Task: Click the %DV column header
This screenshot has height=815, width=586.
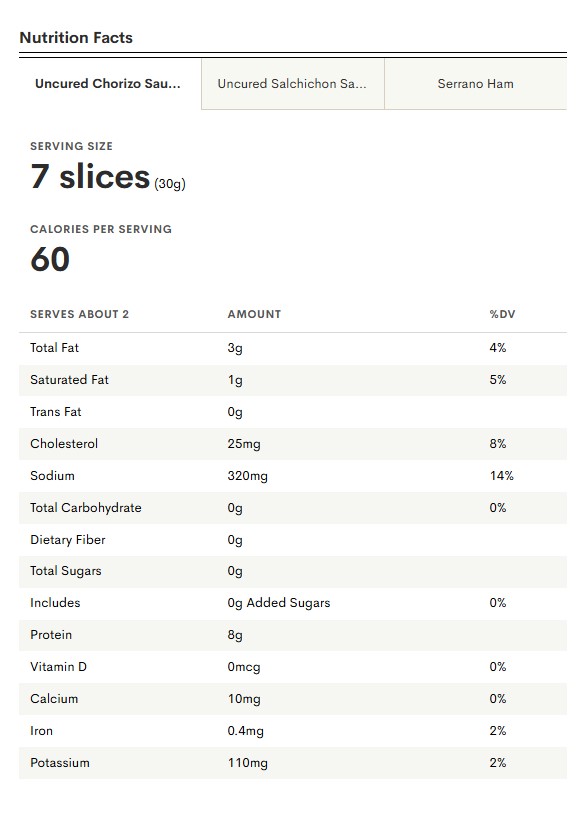Action: click(x=502, y=314)
